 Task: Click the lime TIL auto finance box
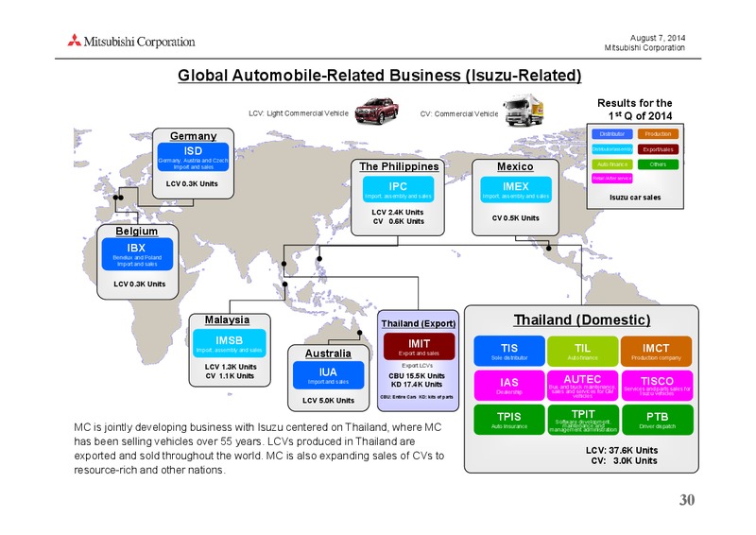click(x=582, y=351)
